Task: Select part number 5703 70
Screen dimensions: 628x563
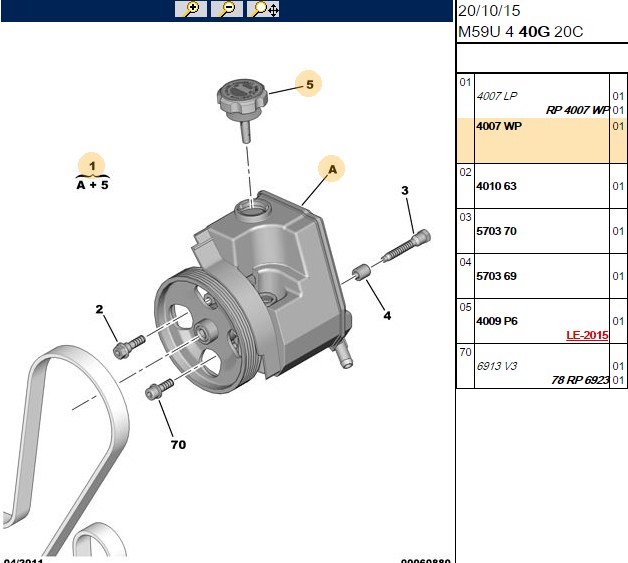Action: (x=496, y=231)
